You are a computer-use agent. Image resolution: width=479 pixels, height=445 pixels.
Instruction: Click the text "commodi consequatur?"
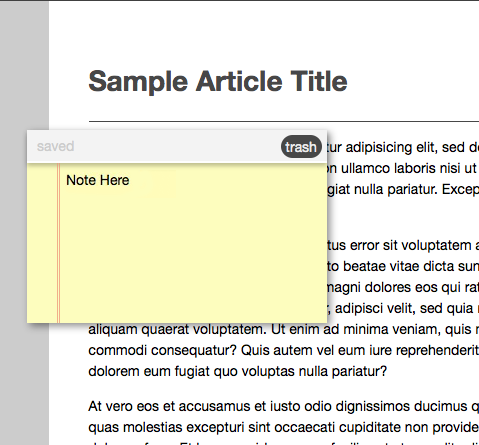point(163,350)
